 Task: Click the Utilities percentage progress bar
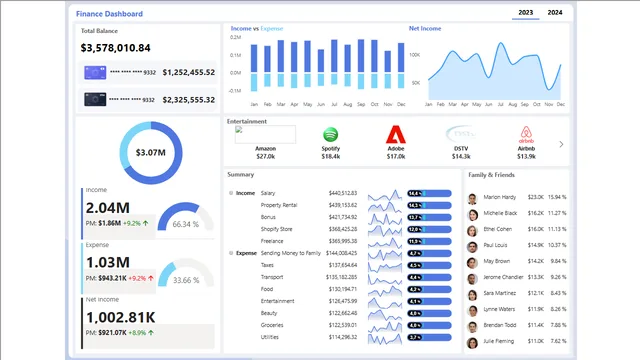coord(429,337)
